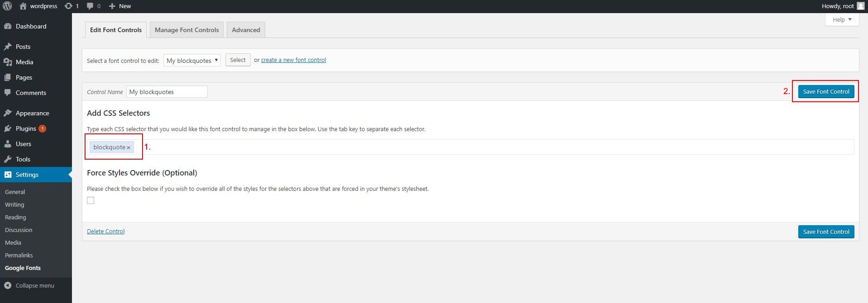Screen dimensions: 868x303
Task: Visit the wordpress site home icon
Action: coord(23,6)
